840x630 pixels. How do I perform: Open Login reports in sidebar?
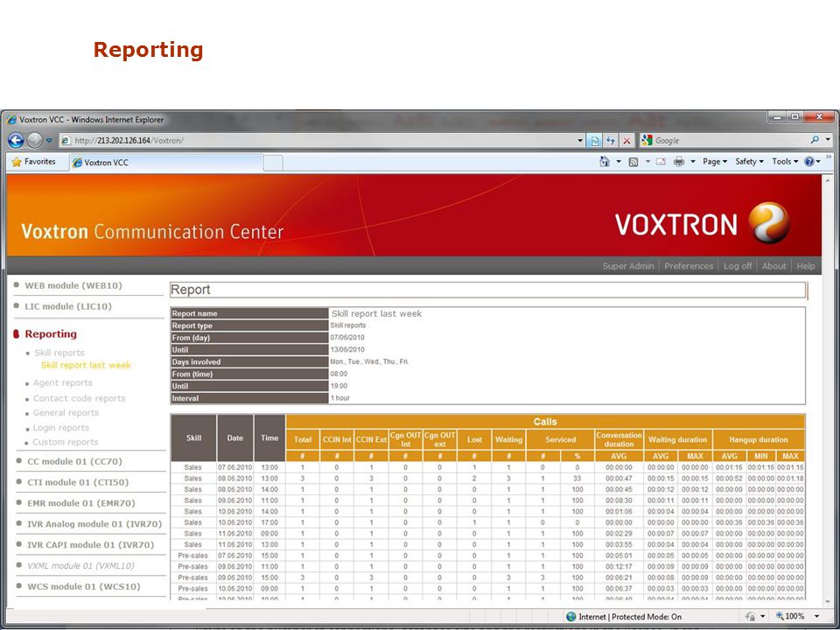click(x=61, y=428)
